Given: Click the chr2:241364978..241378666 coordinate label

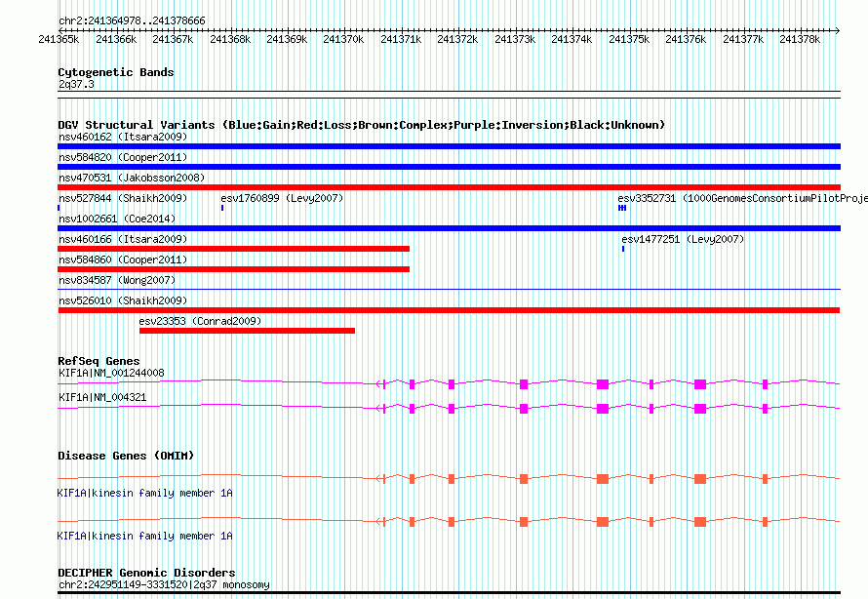Looking at the screenshot, I should (132, 20).
